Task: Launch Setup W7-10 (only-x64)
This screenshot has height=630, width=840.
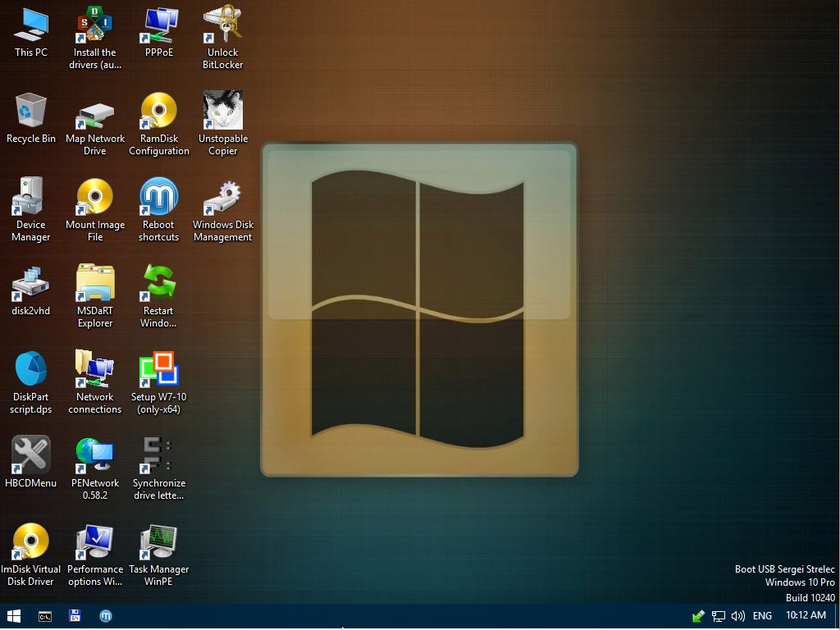Action: [158, 369]
